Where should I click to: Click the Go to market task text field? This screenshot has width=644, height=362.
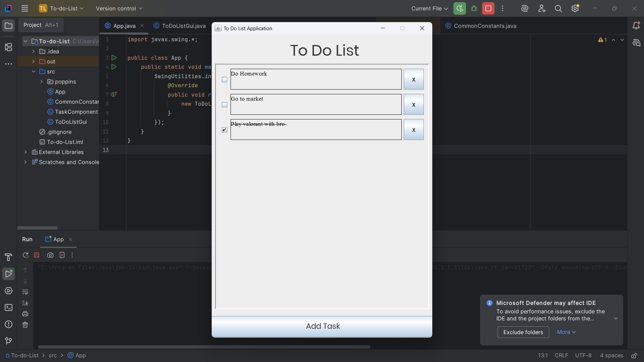point(316,104)
